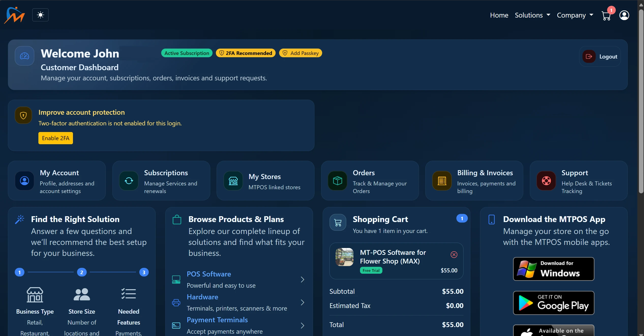This screenshot has width=644, height=336.
Task: Click the MTPOS logo in the header
Action: 14,15
